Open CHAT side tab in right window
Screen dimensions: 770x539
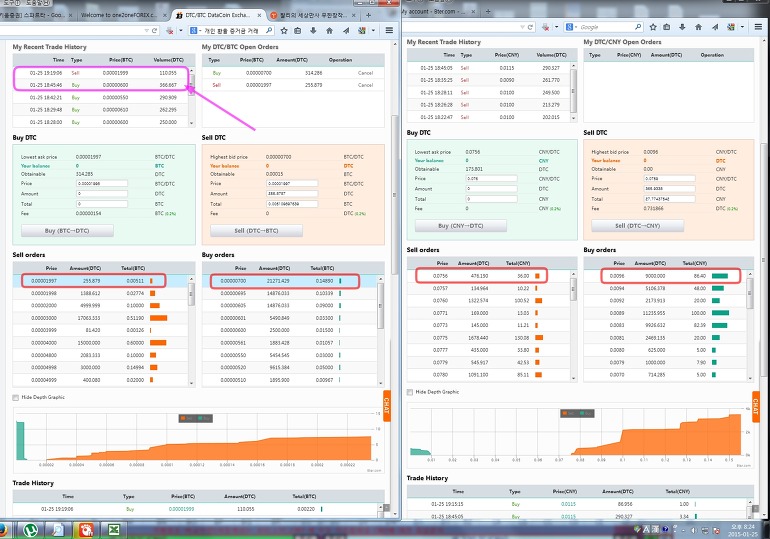(756, 406)
